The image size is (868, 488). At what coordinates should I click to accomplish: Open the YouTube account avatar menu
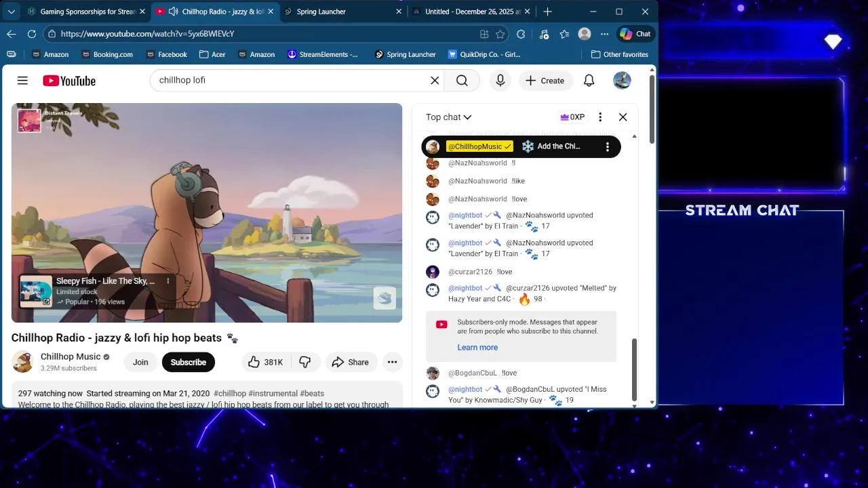click(622, 81)
